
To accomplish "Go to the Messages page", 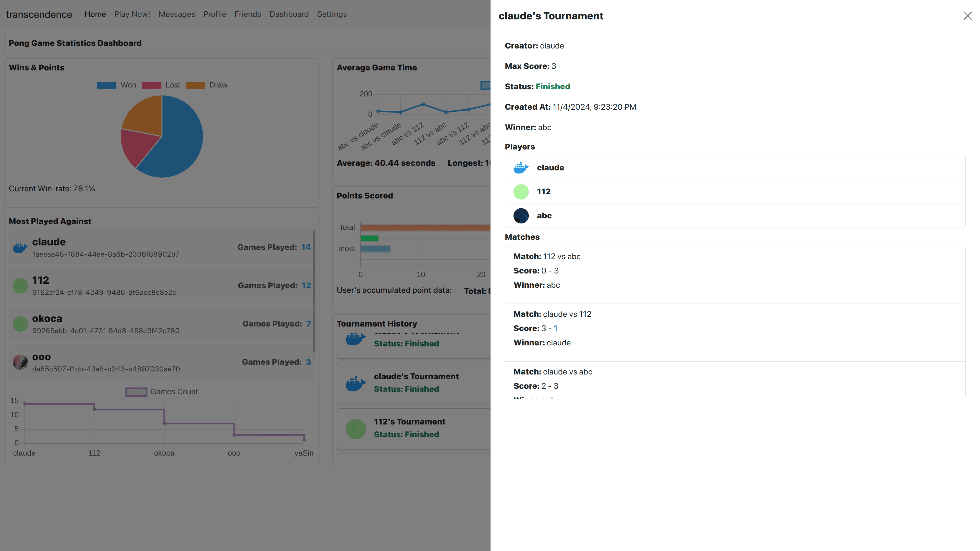I will click(x=177, y=14).
